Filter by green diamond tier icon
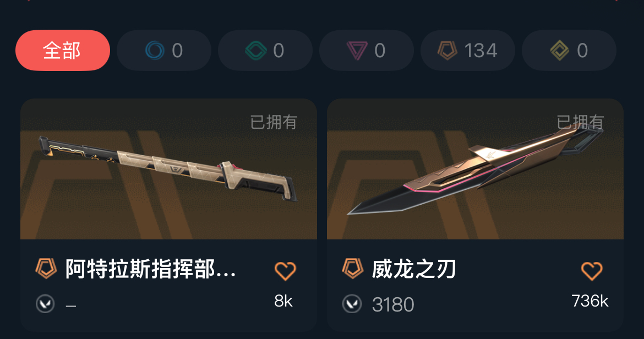The height and width of the screenshot is (339, 644). tap(265, 51)
